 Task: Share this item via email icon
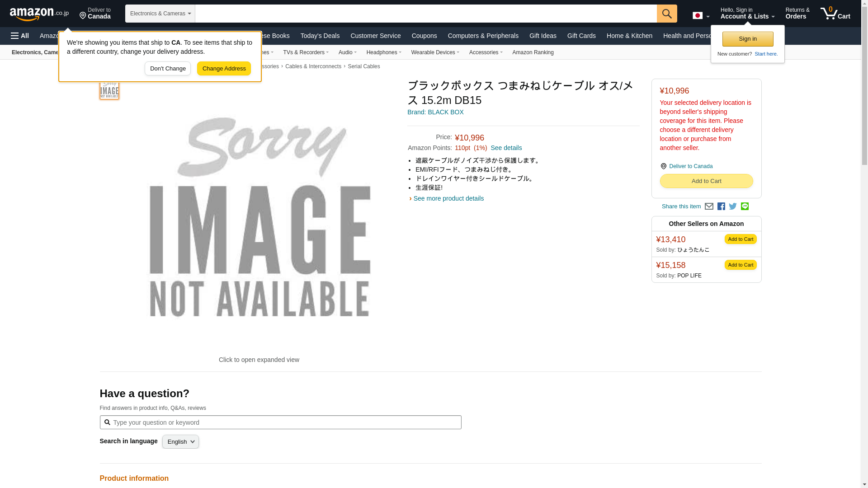pyautogui.click(x=709, y=206)
